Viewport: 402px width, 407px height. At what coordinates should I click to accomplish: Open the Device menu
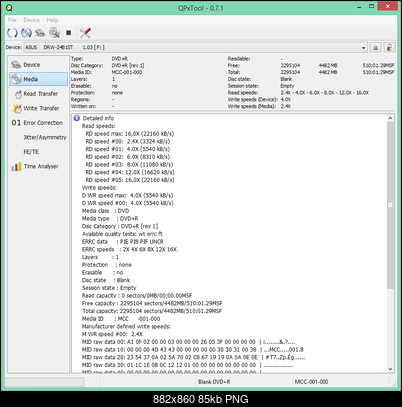tap(32, 20)
